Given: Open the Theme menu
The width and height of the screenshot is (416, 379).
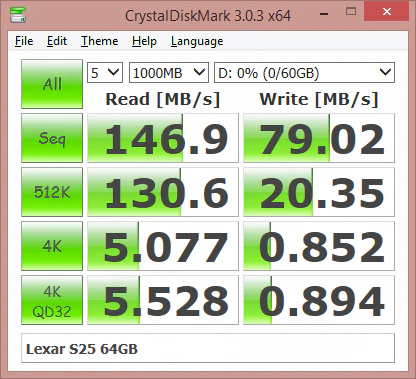Looking at the screenshot, I should [x=99, y=41].
